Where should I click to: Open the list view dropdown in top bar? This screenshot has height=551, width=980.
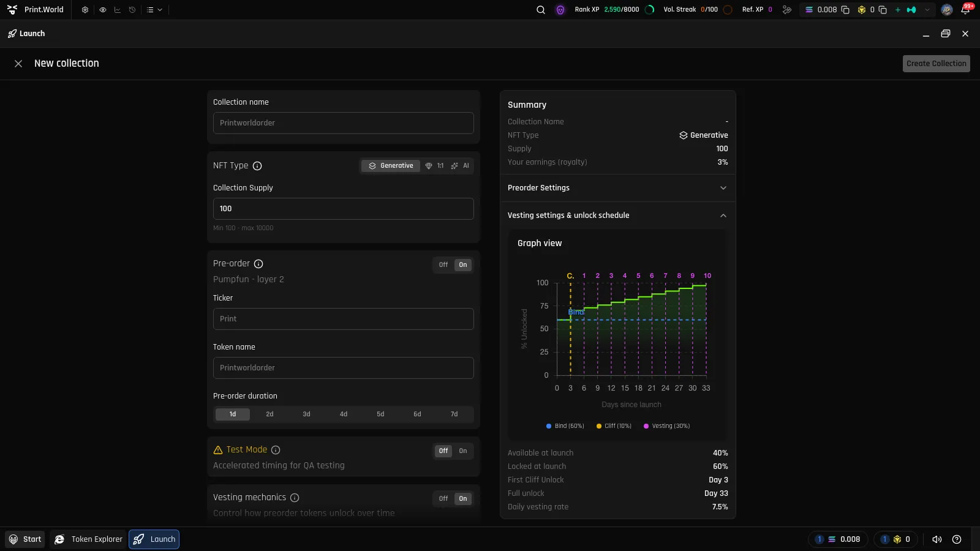[x=154, y=10]
